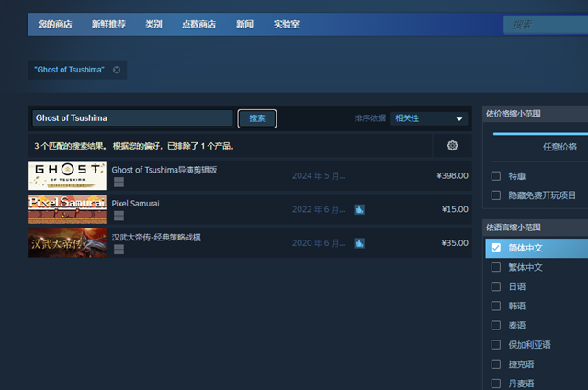Viewport: 588px width, 390px height.
Task: Click the price range slider
Action: [x=540, y=134]
